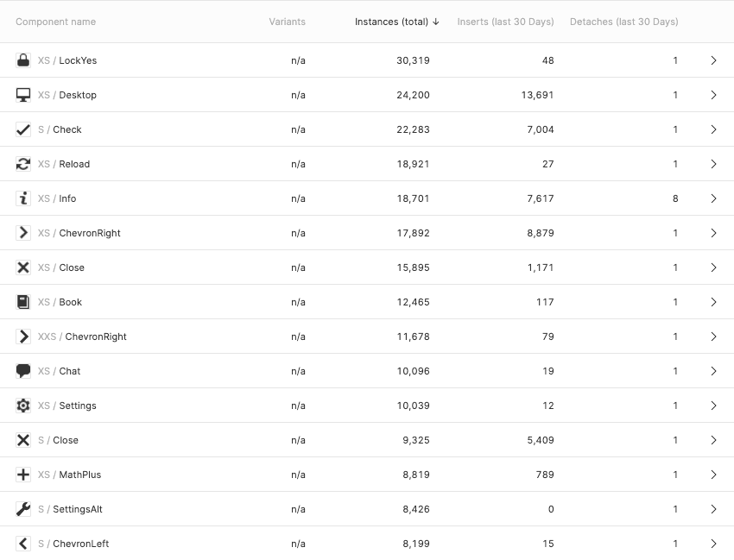This screenshot has width=734, height=560.
Task: Click the SettingsAlt wrench icon
Action: (23, 509)
